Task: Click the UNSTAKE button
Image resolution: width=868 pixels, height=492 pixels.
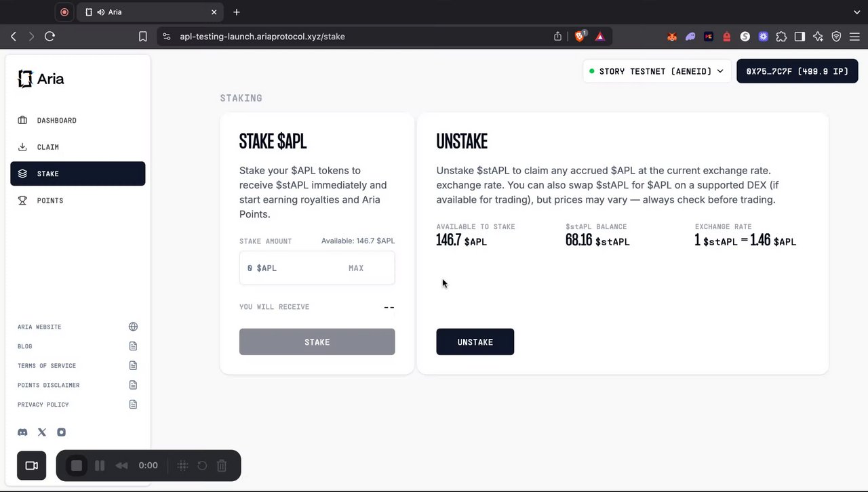Action: tap(475, 342)
